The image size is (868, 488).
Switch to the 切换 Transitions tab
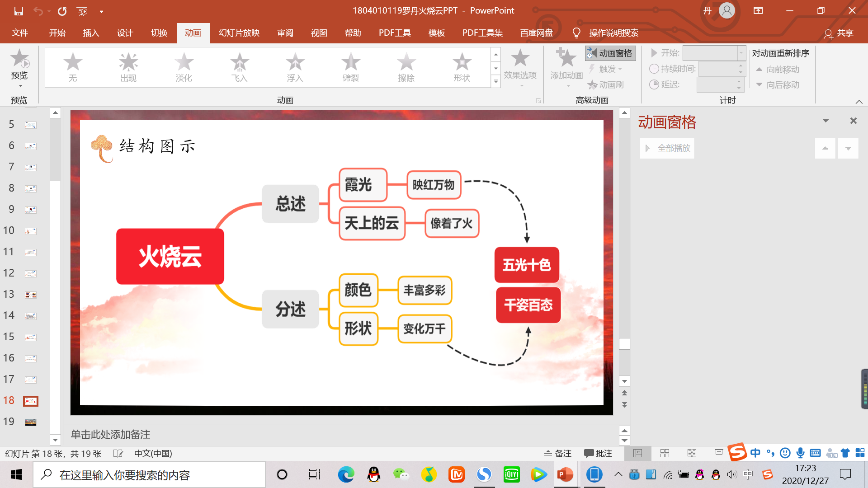tap(159, 33)
